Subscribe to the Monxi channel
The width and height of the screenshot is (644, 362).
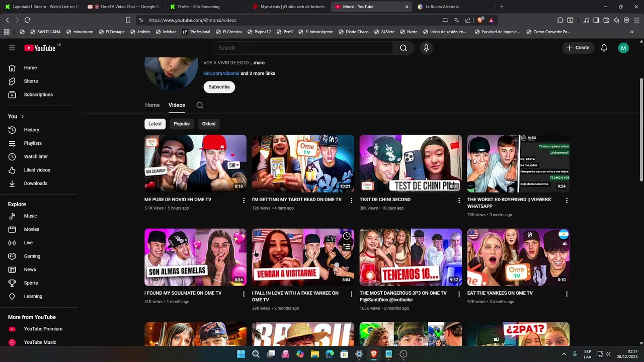pyautogui.click(x=219, y=87)
